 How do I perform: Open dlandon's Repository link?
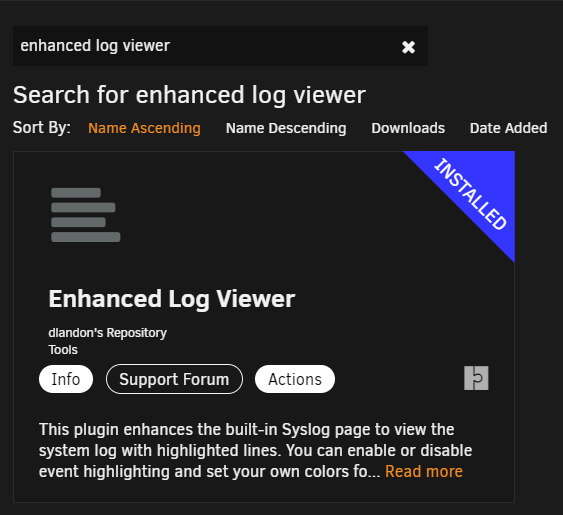[107, 333]
